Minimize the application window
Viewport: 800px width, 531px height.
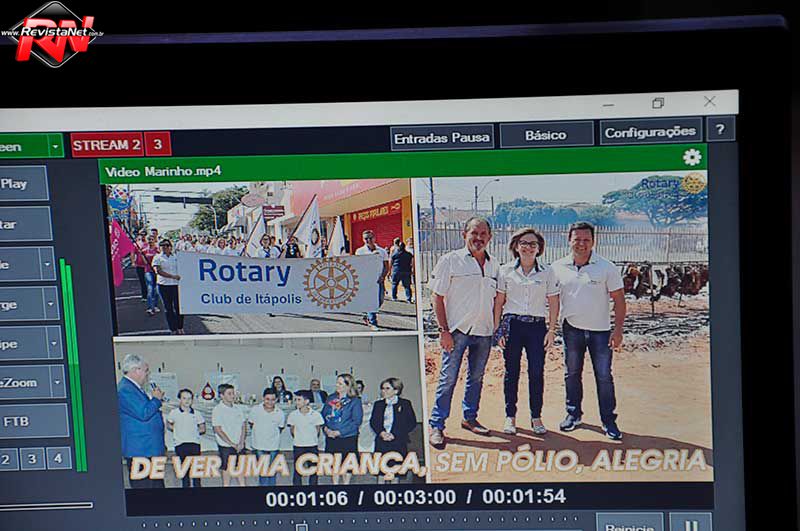click(x=608, y=104)
